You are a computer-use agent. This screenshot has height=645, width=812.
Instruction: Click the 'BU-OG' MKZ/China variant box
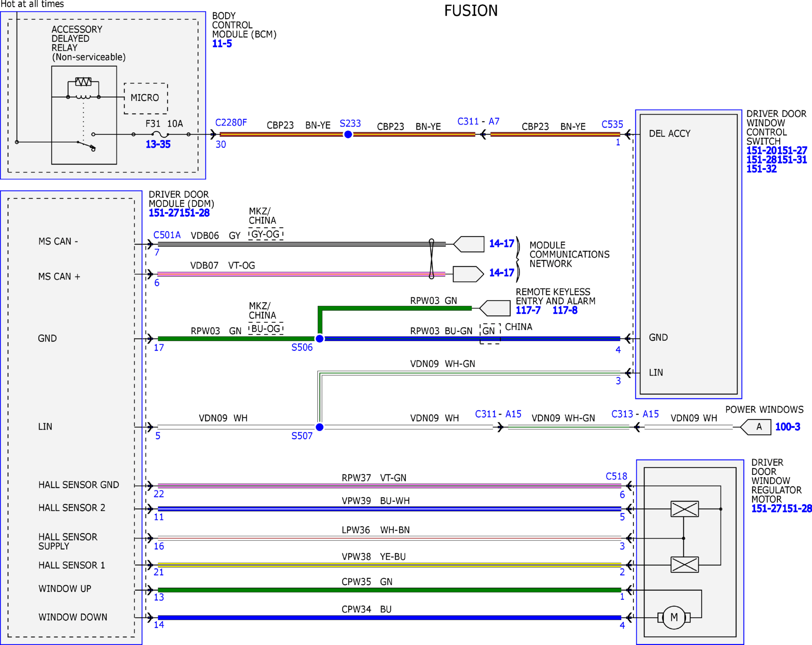tap(266, 329)
